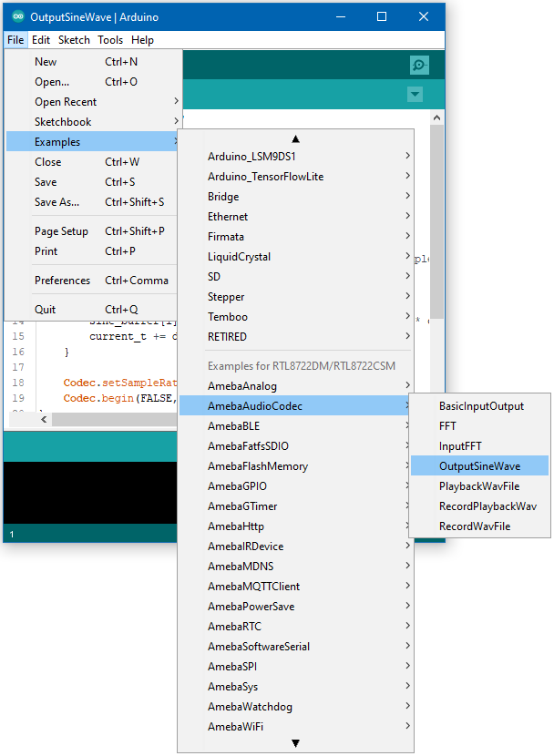Open the Tools menu

(x=110, y=40)
